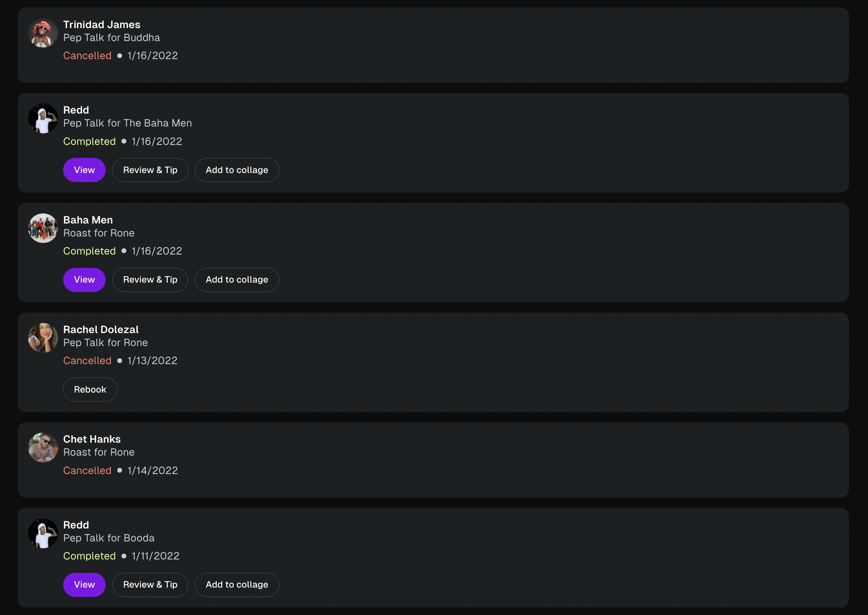Viewport: 868px width, 615px height.
Task: Open Chet Hanks profile avatar
Action: click(x=43, y=448)
